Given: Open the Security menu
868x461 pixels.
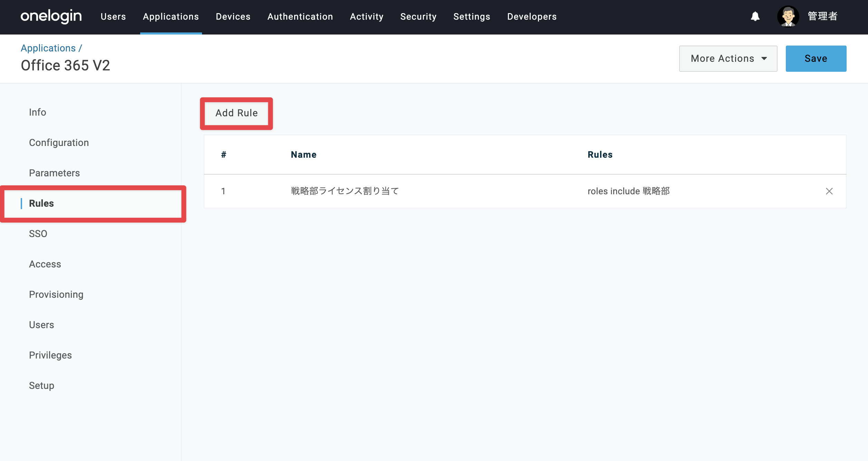Looking at the screenshot, I should tap(418, 17).
